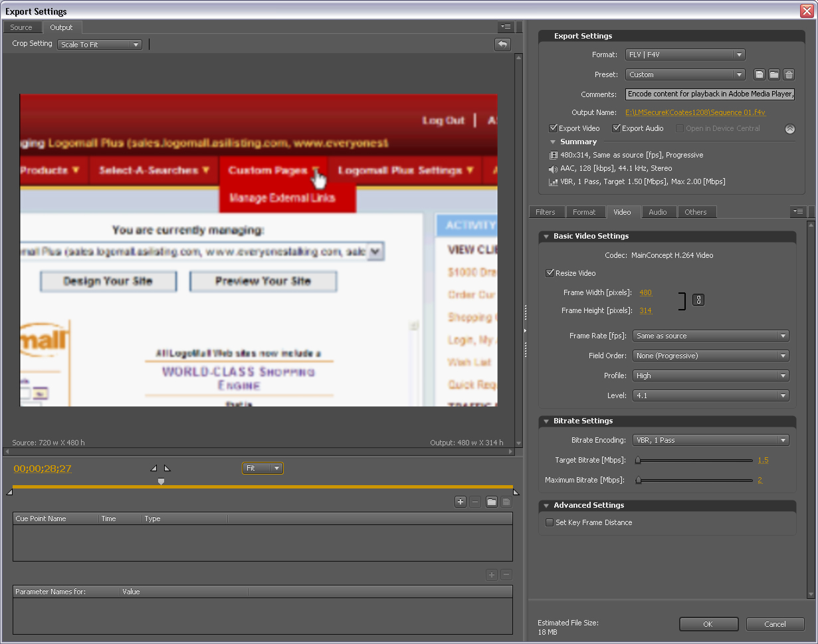Open the Bitrate Encoding dropdown
This screenshot has width=818, height=644.
pos(710,440)
